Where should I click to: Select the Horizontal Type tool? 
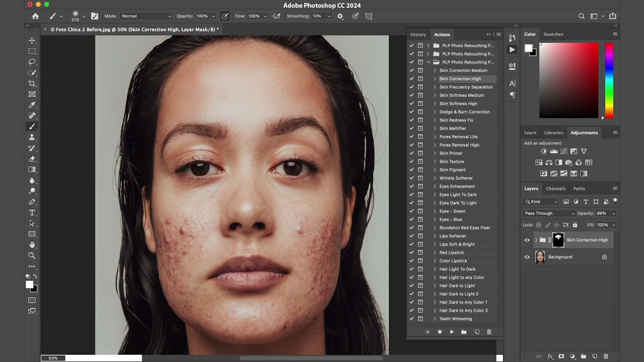point(32,213)
